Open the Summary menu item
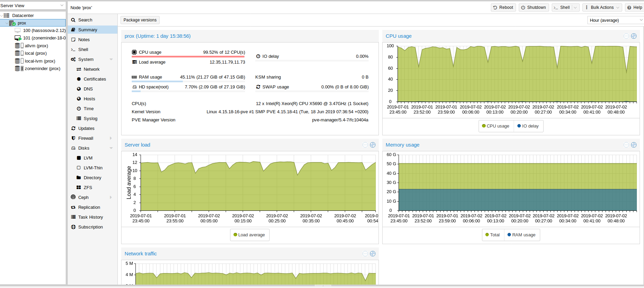This screenshot has height=288, width=644. pos(93,30)
